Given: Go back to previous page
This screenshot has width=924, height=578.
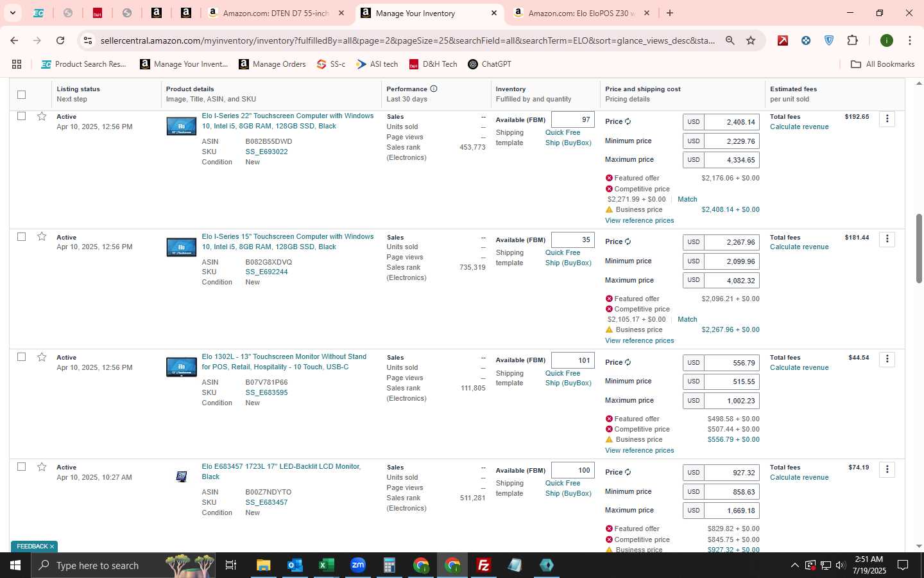Looking at the screenshot, I should coord(14,40).
